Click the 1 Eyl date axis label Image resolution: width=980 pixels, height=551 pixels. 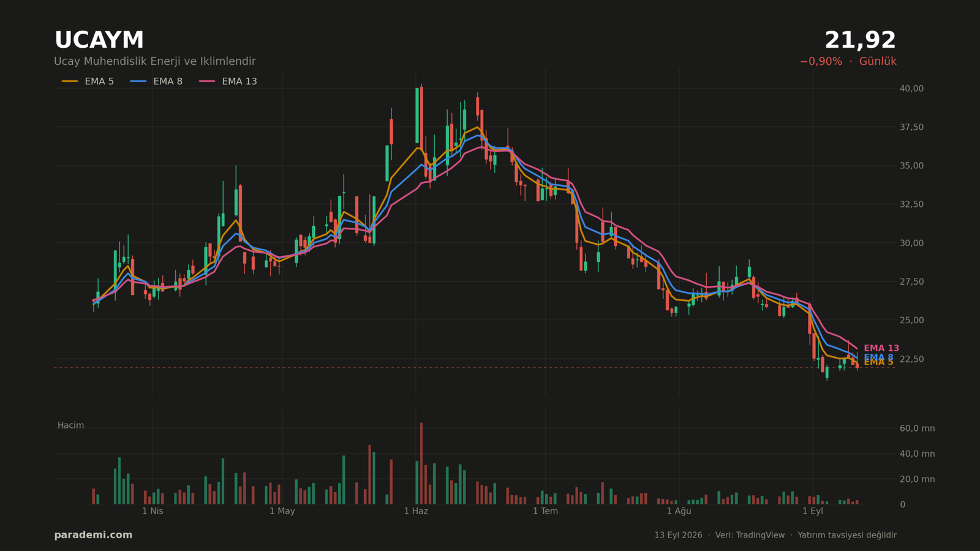(x=813, y=511)
